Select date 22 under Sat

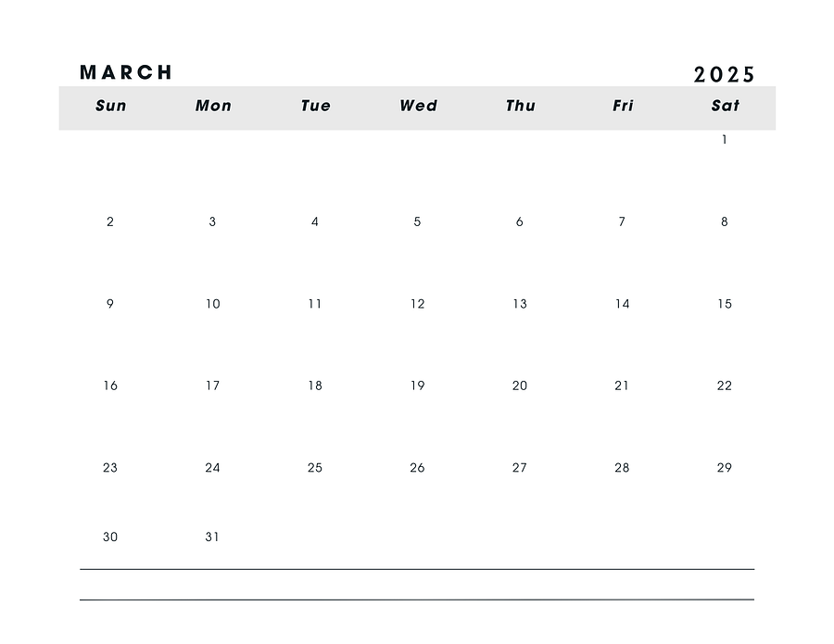click(x=725, y=385)
